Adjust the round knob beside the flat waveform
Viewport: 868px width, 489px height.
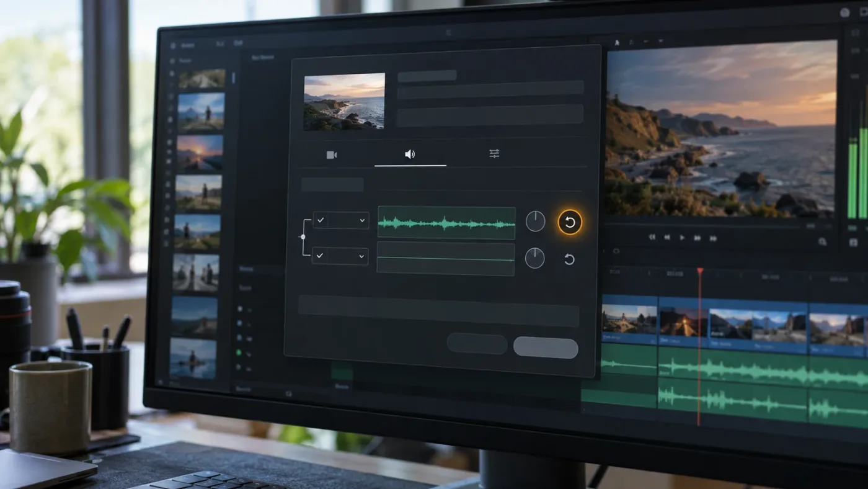(535, 258)
